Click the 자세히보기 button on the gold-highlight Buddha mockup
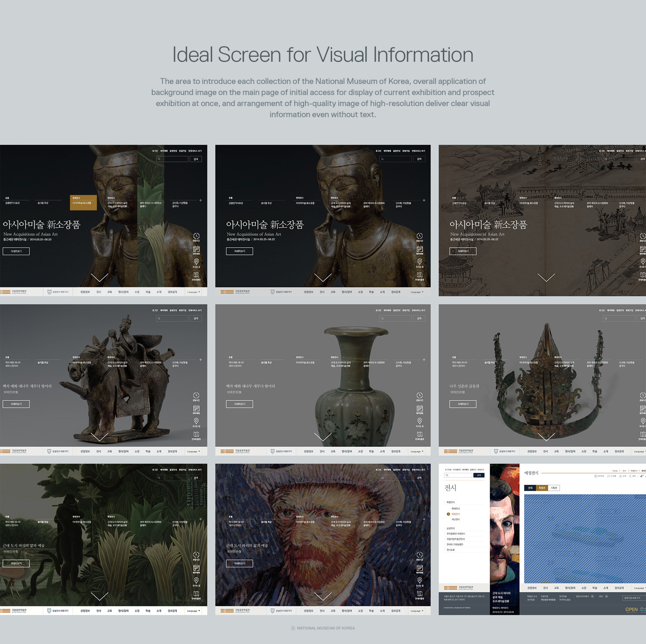 (16, 251)
